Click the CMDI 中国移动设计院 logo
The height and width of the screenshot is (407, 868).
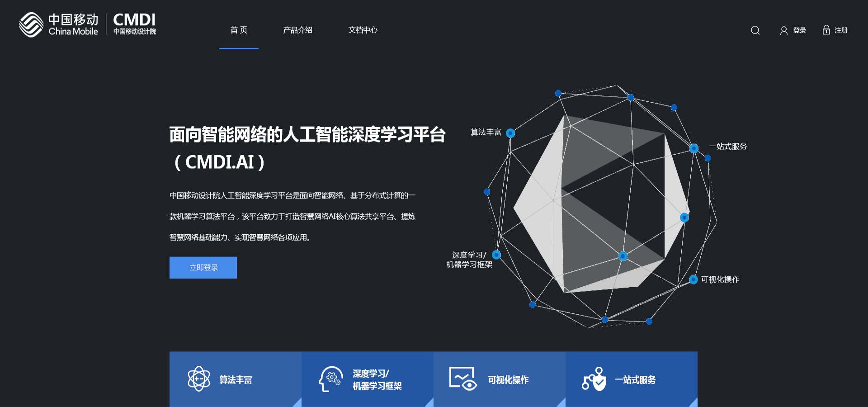[135, 24]
